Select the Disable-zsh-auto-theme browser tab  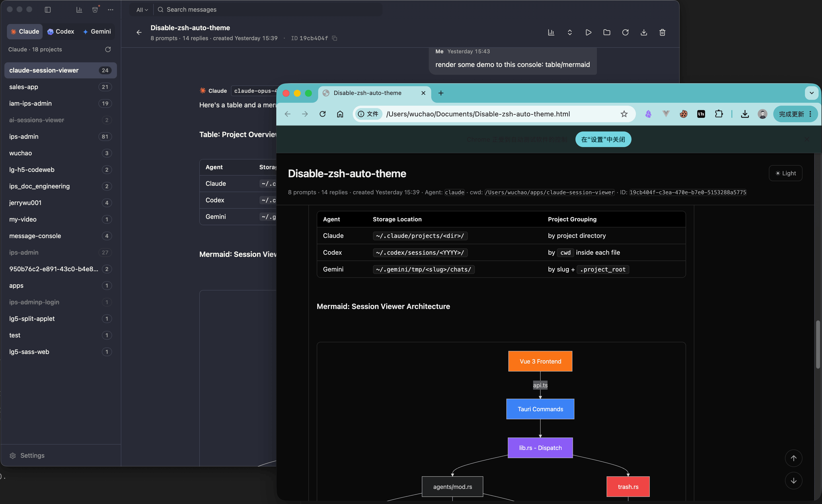[x=374, y=93]
